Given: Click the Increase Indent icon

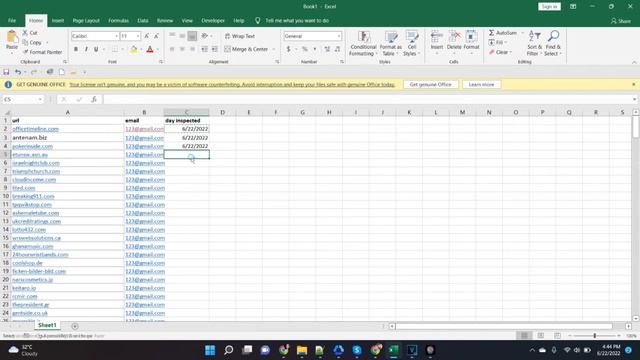Looking at the screenshot, I should pos(214,49).
